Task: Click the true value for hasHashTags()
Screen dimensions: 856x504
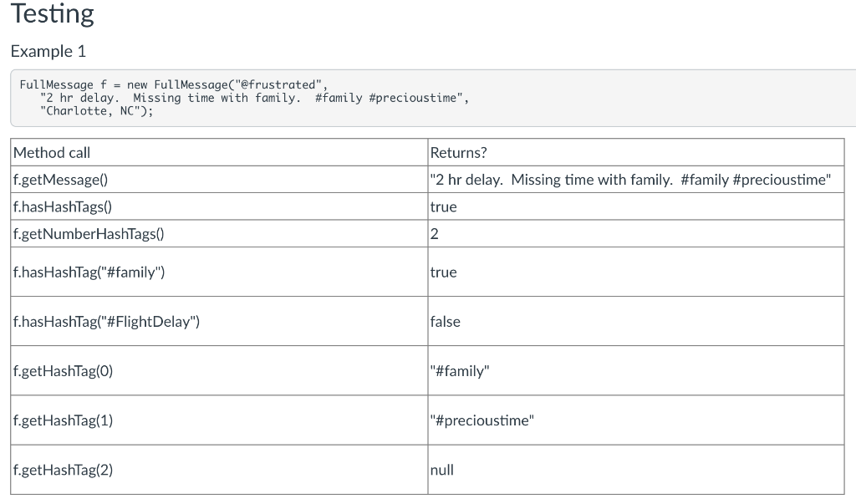Action: (x=636, y=206)
